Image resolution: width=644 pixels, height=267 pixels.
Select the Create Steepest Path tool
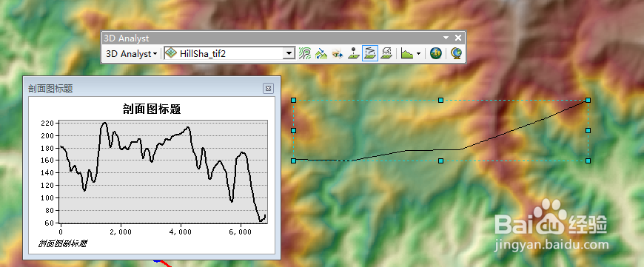coord(321,54)
